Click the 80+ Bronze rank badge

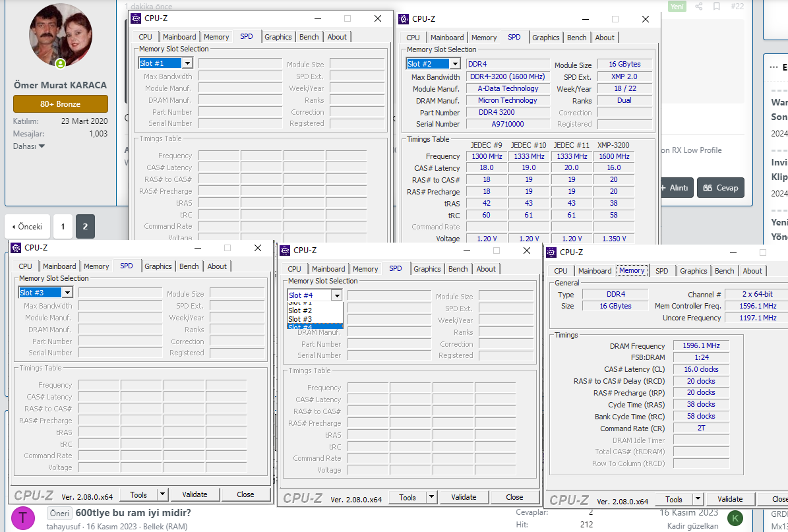[60, 104]
